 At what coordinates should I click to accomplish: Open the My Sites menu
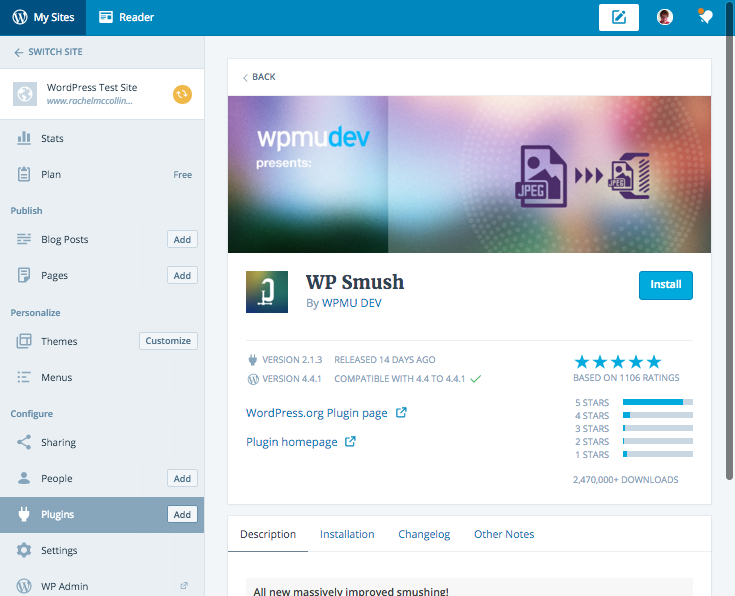pyautogui.click(x=43, y=17)
